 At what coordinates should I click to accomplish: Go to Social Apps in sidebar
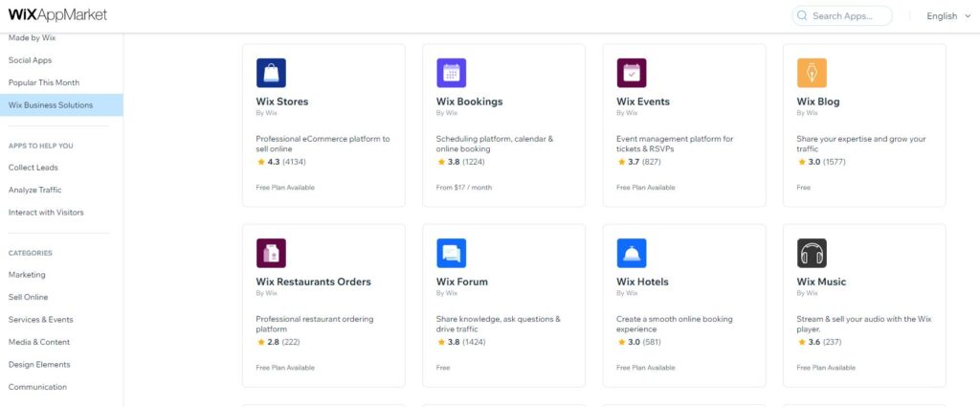tap(30, 60)
